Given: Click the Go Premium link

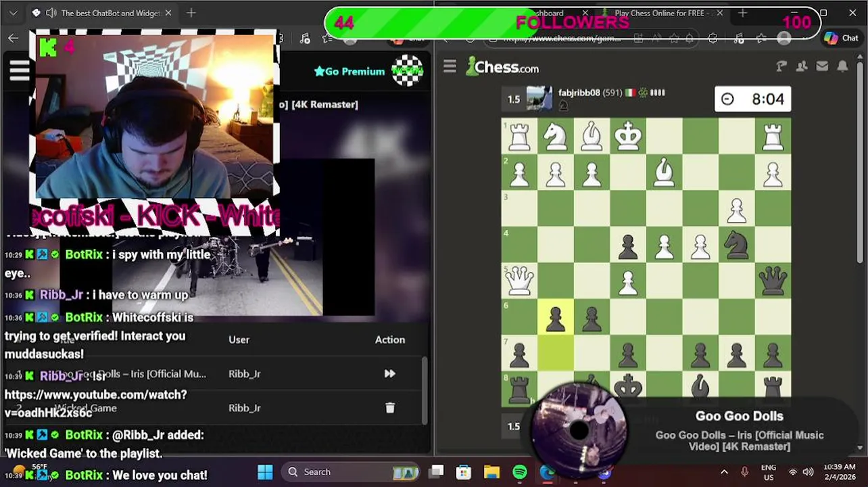Looking at the screenshot, I should pyautogui.click(x=349, y=71).
